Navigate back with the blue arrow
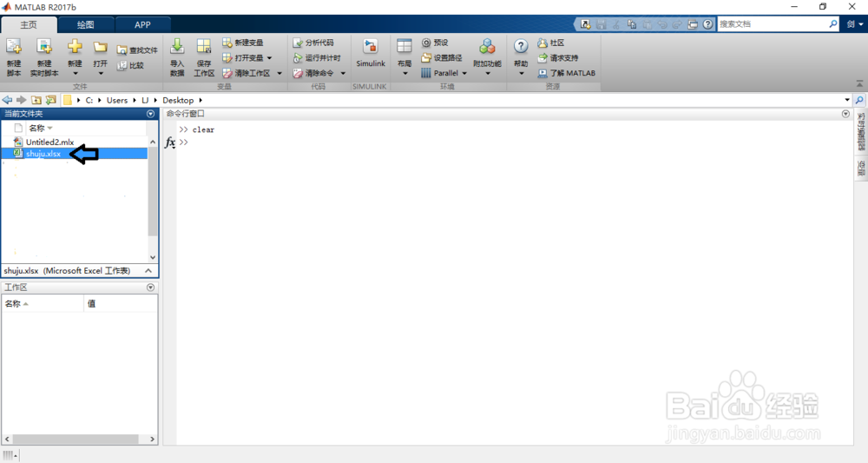This screenshot has width=868, height=463. 7,100
